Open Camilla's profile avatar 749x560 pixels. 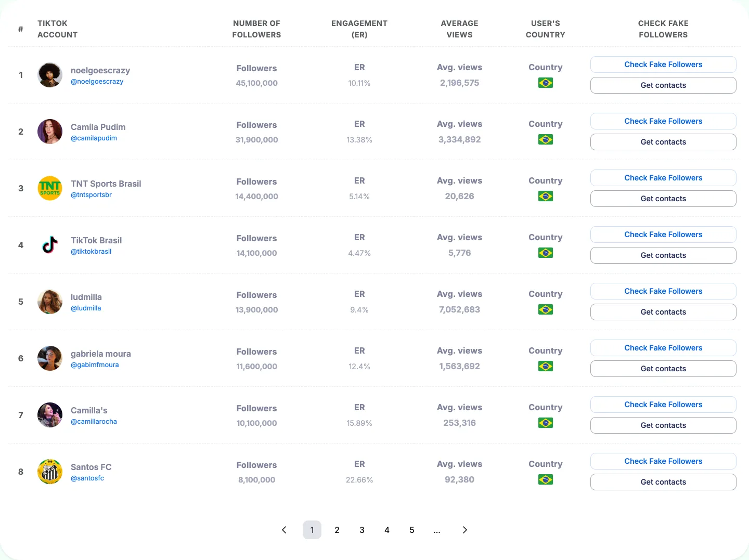(50, 415)
